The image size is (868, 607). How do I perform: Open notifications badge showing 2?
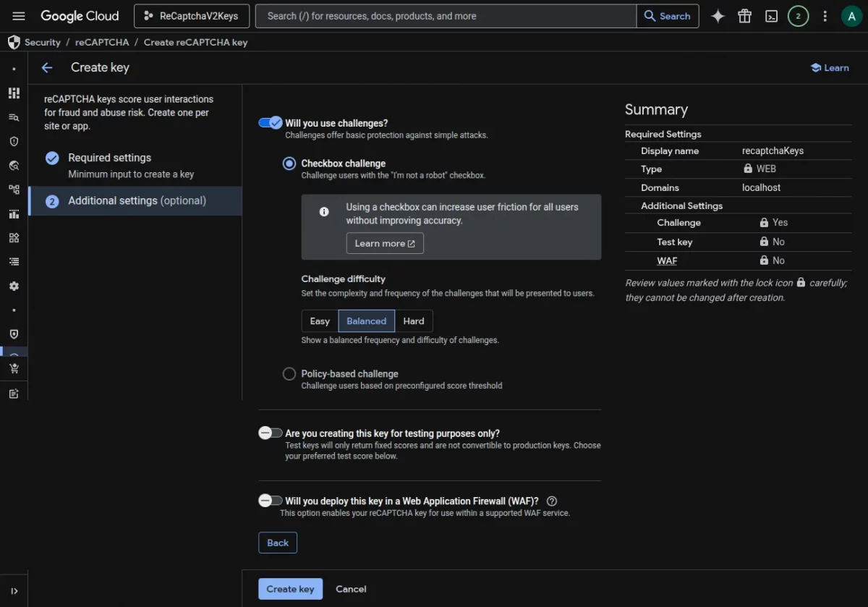tap(798, 16)
